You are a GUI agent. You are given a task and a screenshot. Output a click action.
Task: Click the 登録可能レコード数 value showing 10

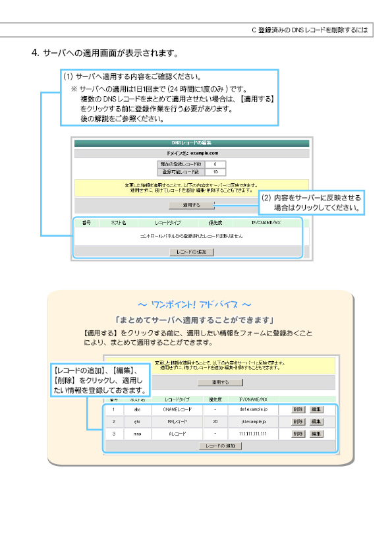coord(215,172)
